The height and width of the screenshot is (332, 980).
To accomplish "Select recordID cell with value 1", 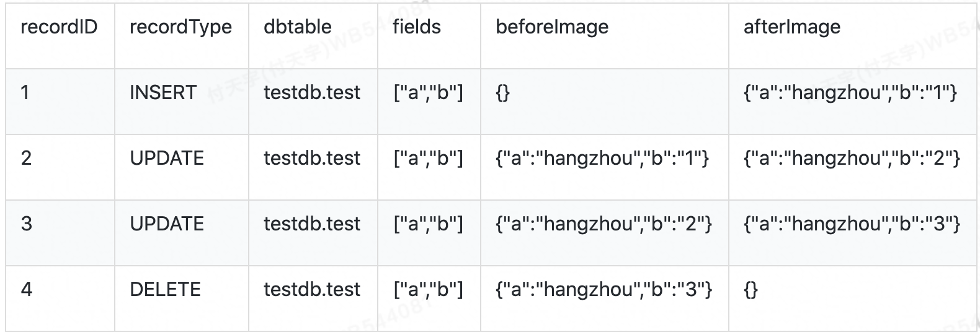I will 25,92.
